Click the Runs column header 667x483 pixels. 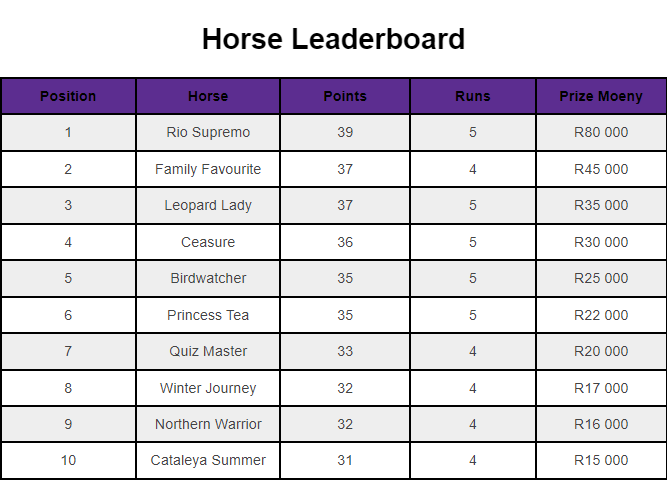(x=473, y=96)
